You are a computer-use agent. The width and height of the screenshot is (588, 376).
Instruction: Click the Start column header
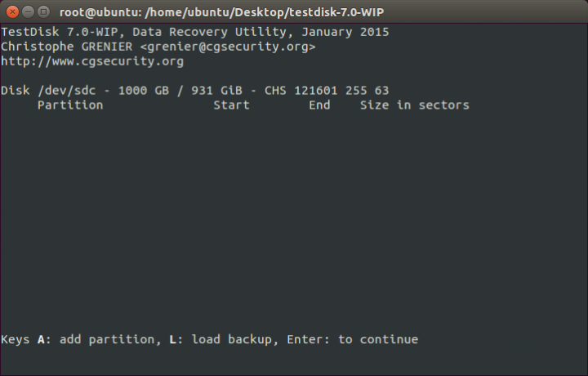231,105
